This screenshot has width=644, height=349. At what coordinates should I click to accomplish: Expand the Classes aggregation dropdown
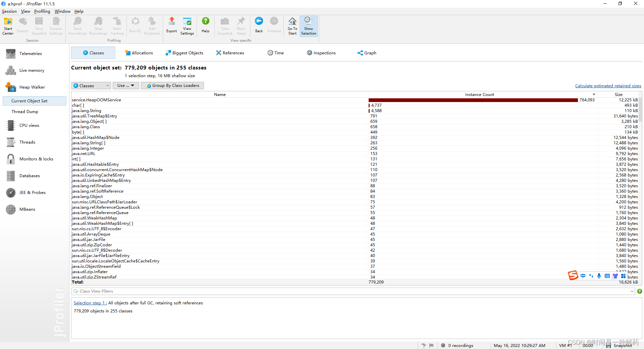tap(91, 86)
